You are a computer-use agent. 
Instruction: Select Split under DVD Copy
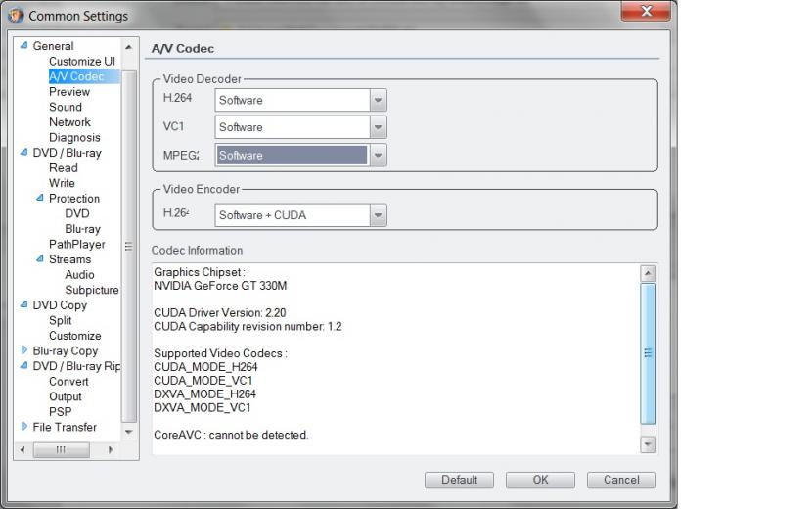[x=60, y=320]
